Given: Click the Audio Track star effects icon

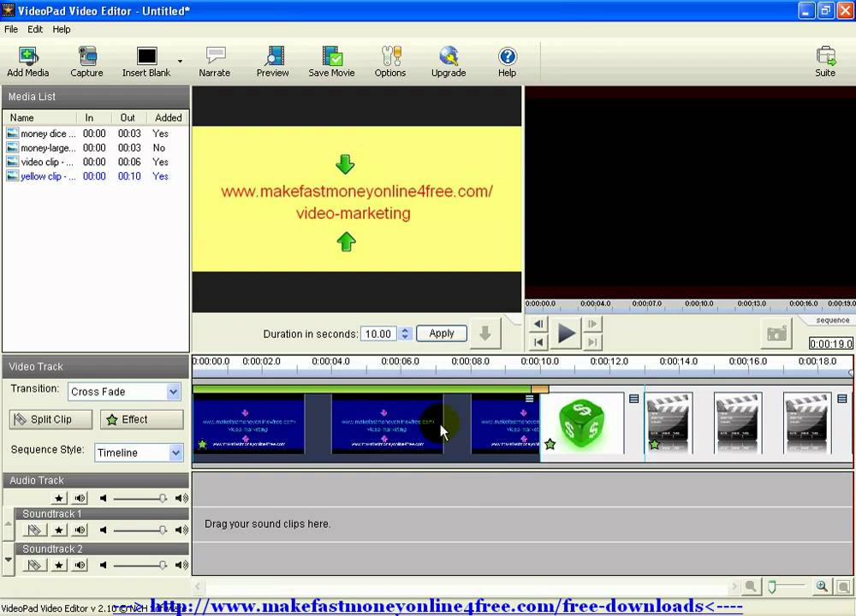Looking at the screenshot, I should tap(59, 498).
